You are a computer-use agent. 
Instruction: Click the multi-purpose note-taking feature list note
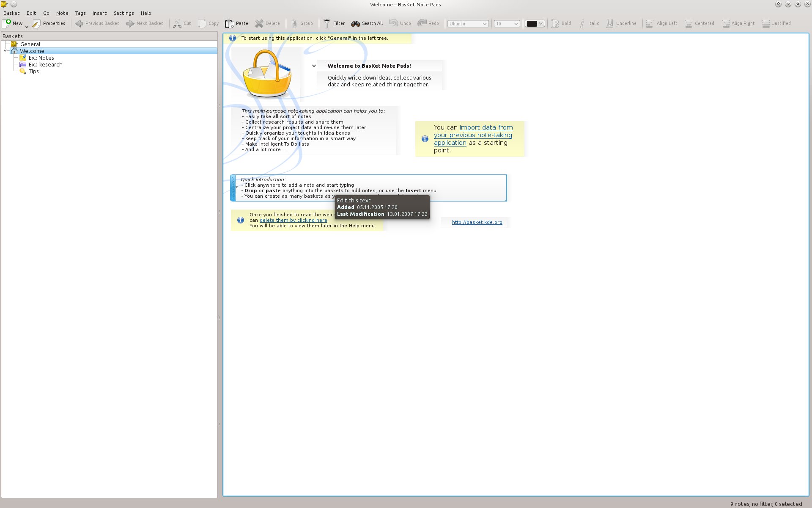click(x=313, y=130)
